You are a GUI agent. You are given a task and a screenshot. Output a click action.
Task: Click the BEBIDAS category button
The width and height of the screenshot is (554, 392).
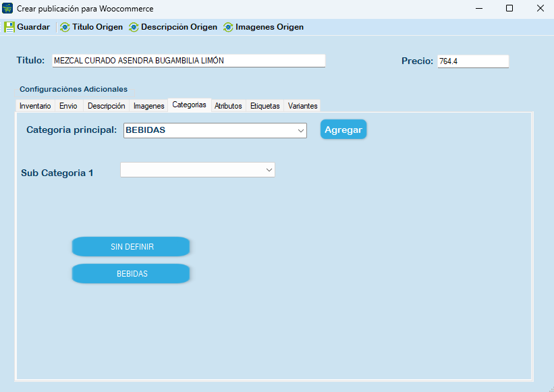(x=131, y=274)
